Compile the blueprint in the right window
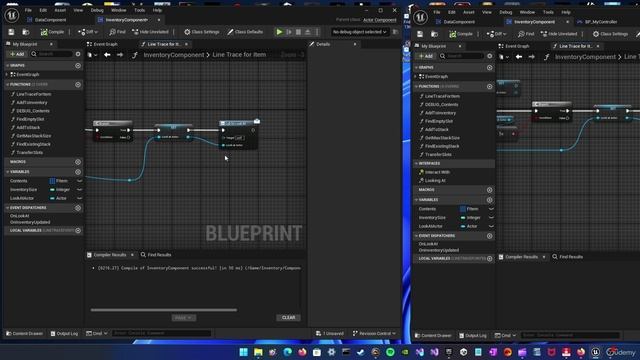 461,34
